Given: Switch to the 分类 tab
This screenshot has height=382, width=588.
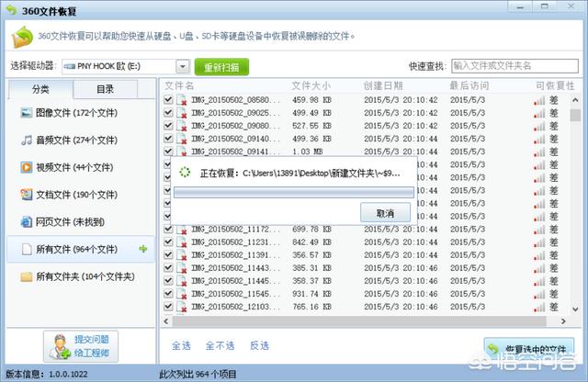Looking at the screenshot, I should point(40,89).
